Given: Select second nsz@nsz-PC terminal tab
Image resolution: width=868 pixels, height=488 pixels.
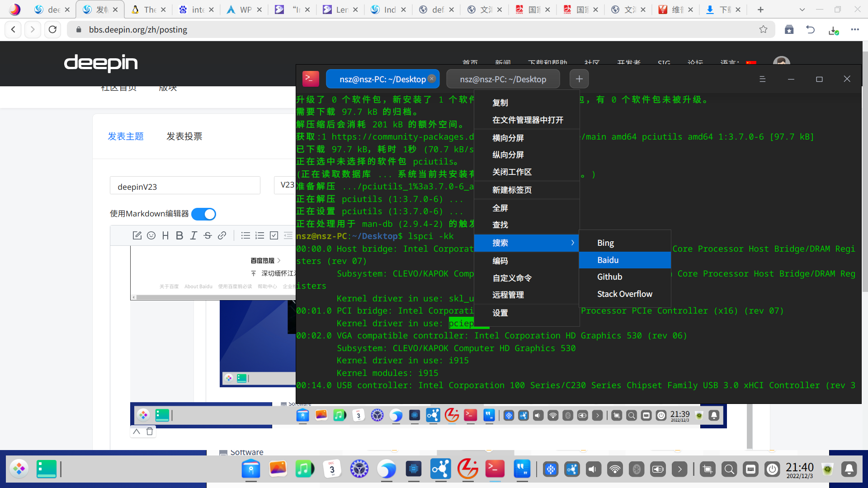Looking at the screenshot, I should point(503,79).
